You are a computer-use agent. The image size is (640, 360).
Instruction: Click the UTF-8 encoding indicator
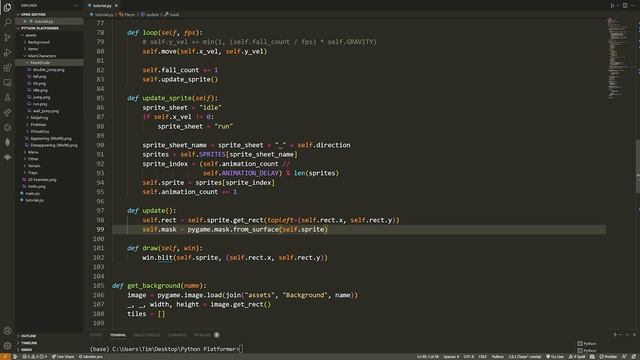click(469, 357)
